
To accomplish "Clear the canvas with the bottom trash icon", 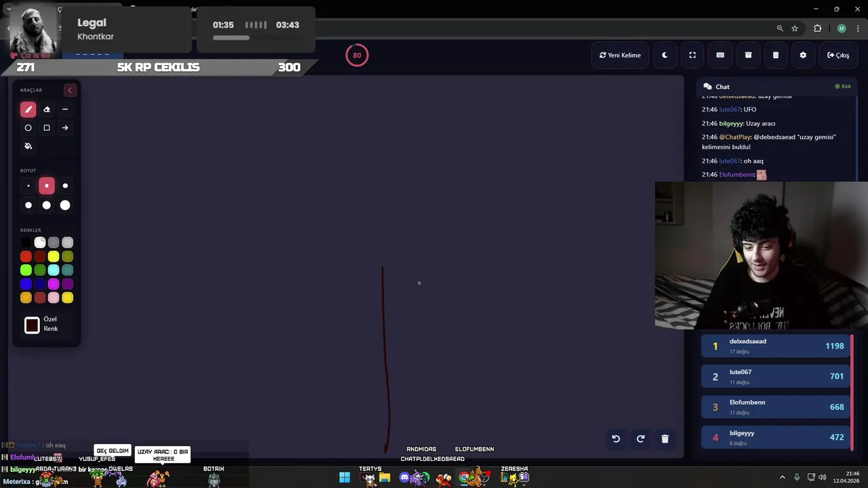I will (x=665, y=439).
